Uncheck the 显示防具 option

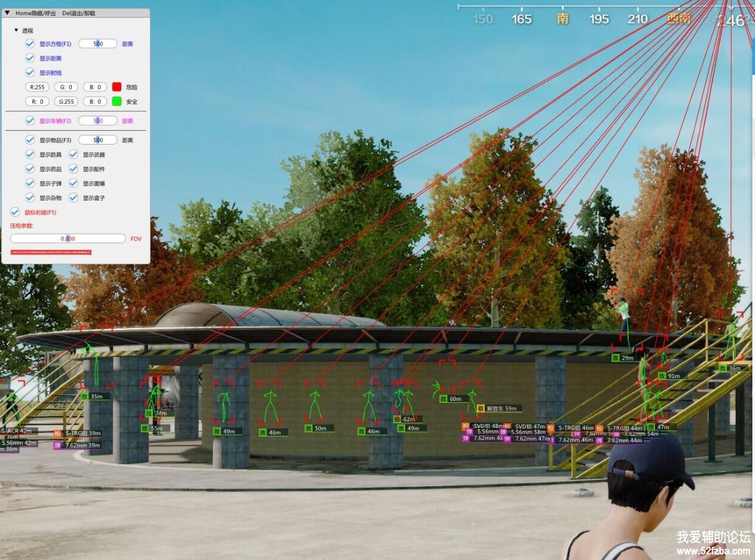30,154
